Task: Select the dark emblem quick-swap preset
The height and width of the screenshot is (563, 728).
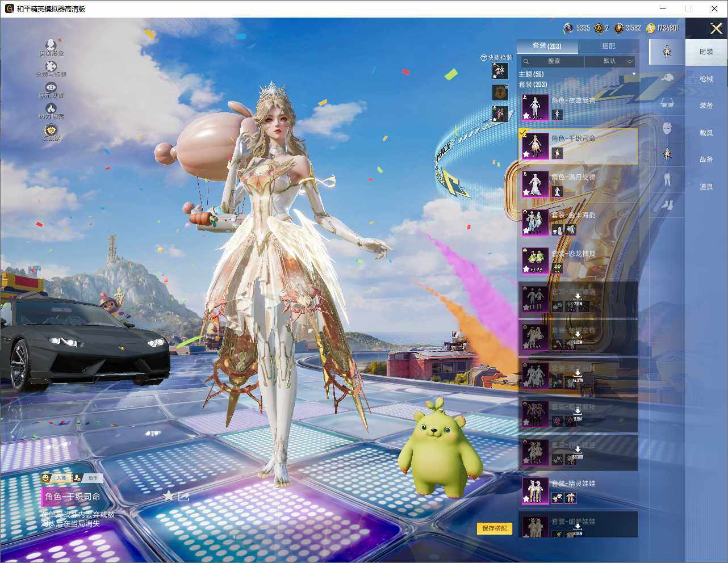Action: point(500,92)
